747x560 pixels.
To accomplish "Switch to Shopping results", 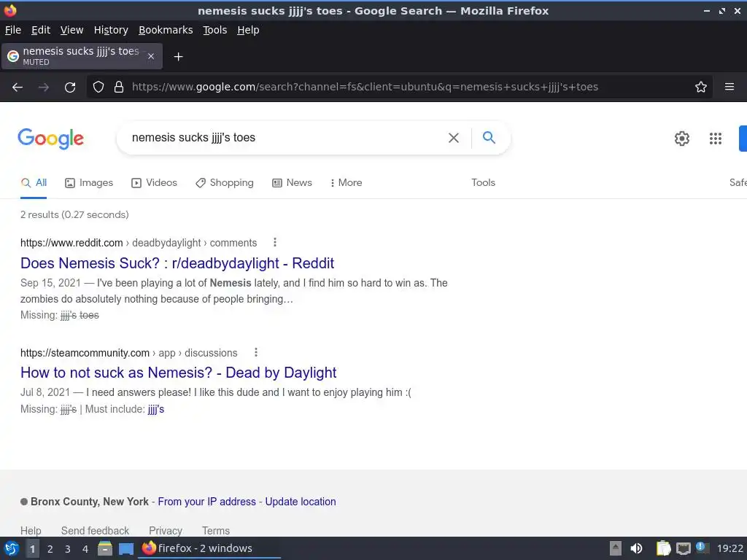I will (x=225, y=183).
